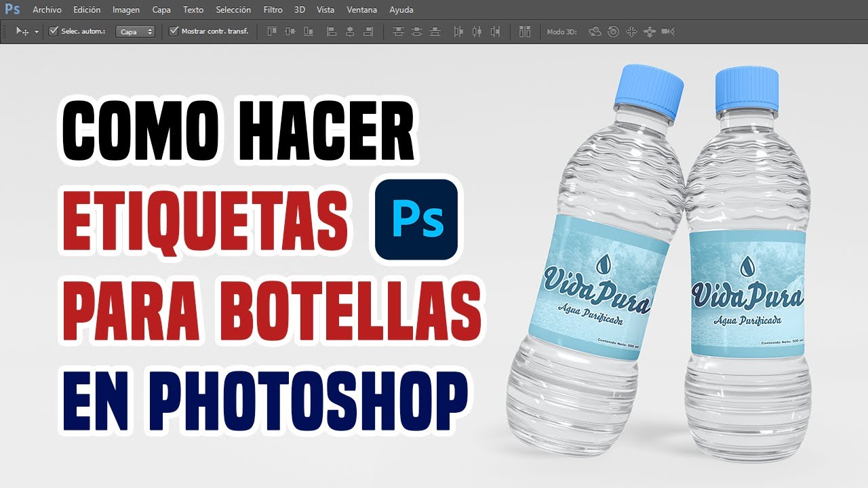
Task: Open the Texto menu
Action: (x=193, y=10)
